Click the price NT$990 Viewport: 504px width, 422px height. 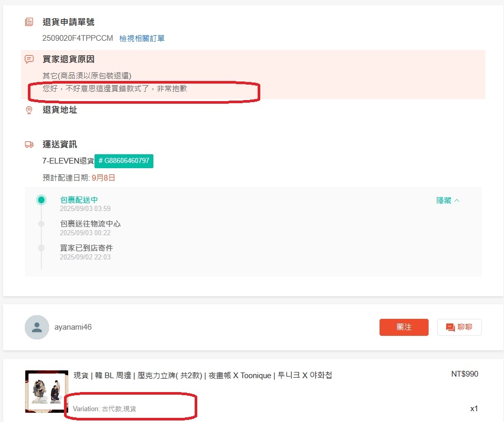click(464, 374)
